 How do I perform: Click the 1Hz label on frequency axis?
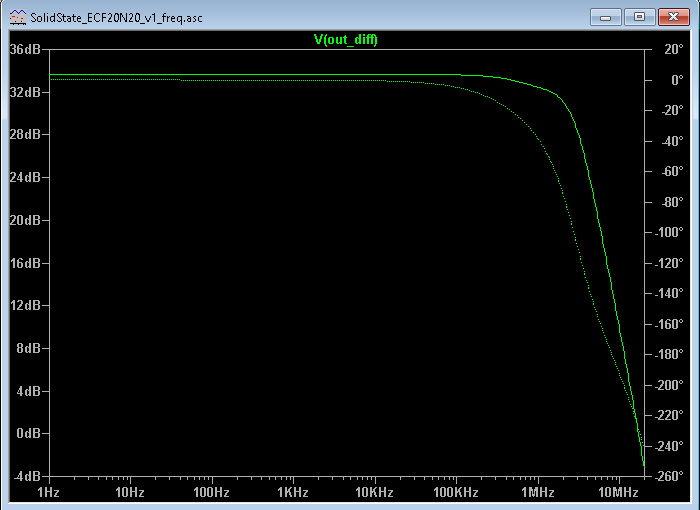click(48, 492)
